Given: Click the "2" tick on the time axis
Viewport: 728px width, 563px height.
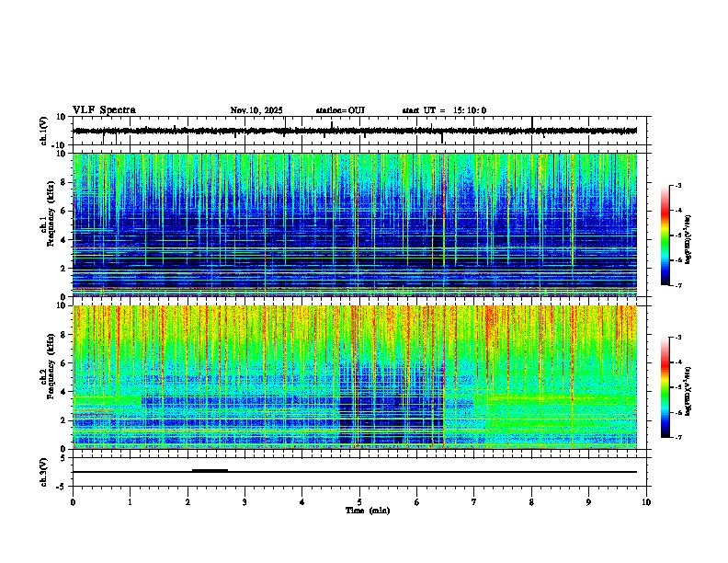Looking at the screenshot, I should [188, 502].
